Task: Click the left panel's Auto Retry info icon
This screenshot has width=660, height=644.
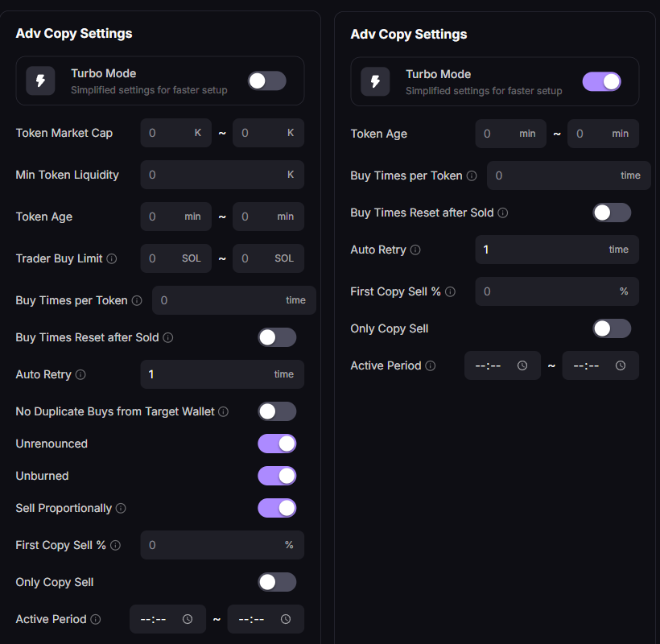Action: [80, 374]
